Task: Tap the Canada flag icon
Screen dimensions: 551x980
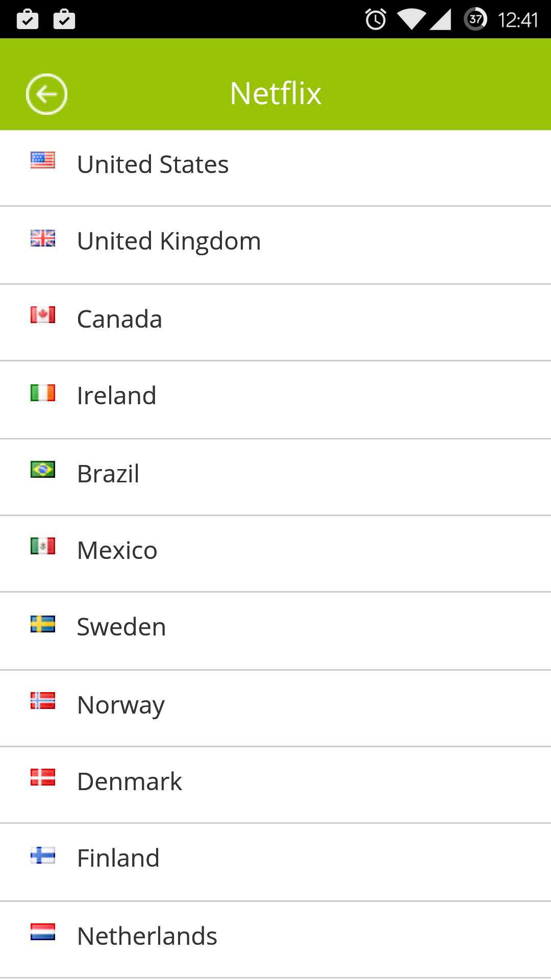Action: 43,315
